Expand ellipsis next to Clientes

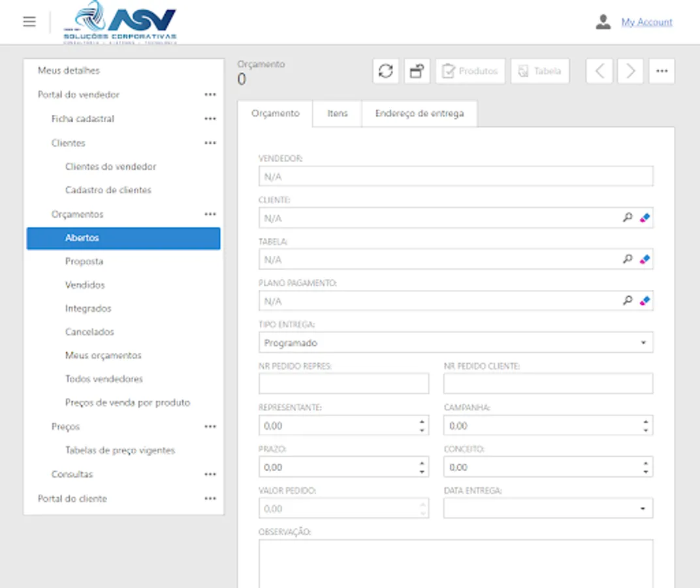click(x=210, y=143)
